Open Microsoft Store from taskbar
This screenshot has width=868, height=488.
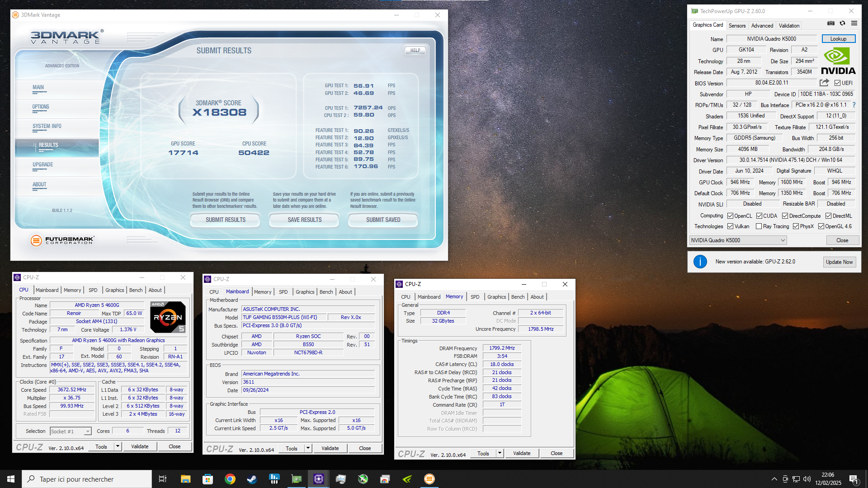tap(208, 479)
